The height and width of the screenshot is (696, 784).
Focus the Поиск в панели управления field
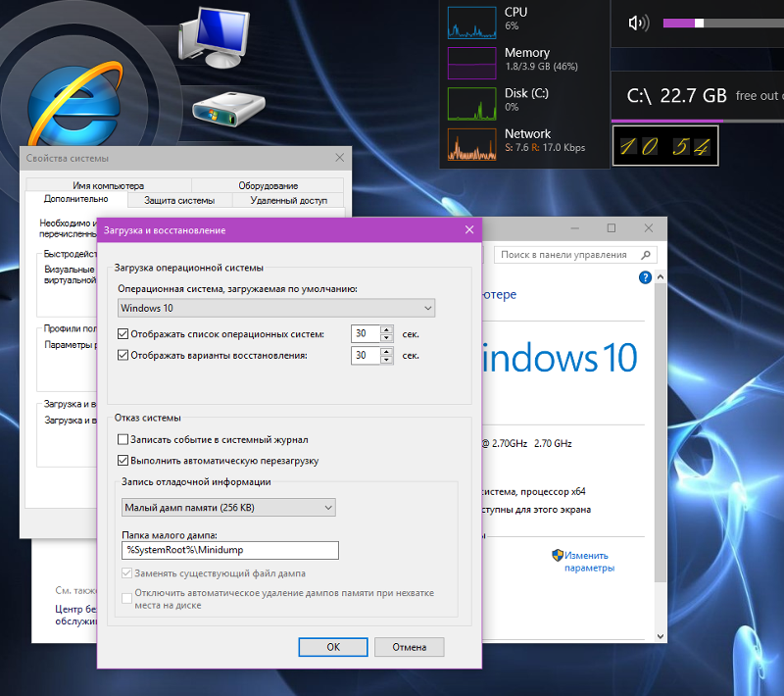pos(575,255)
